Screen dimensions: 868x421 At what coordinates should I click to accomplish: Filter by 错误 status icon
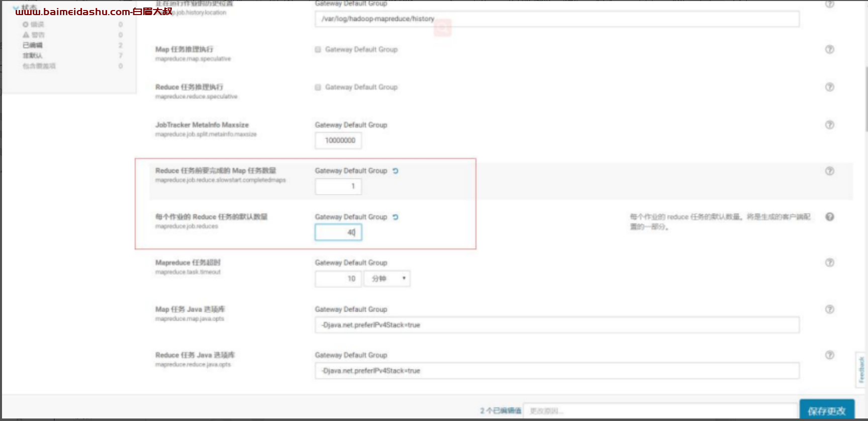coord(26,24)
